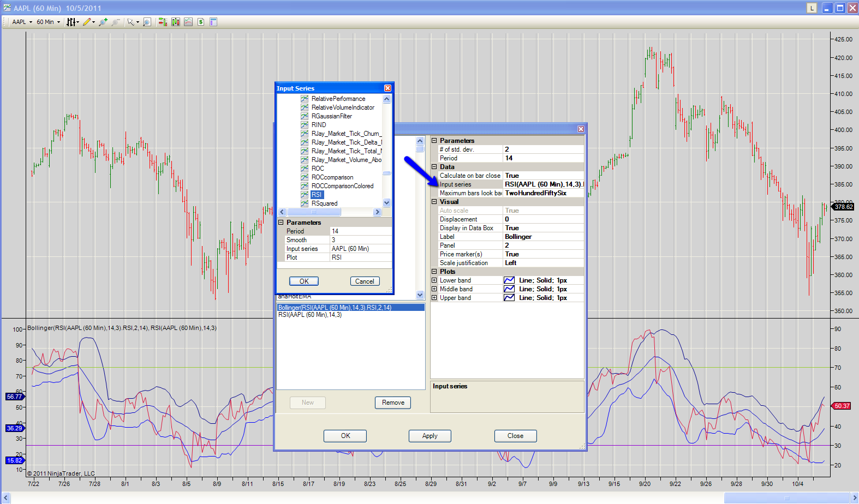Image resolution: width=859 pixels, height=504 pixels.
Task: Click the RJay_Market_Tick_Total indicator icon
Action: [x=305, y=151]
